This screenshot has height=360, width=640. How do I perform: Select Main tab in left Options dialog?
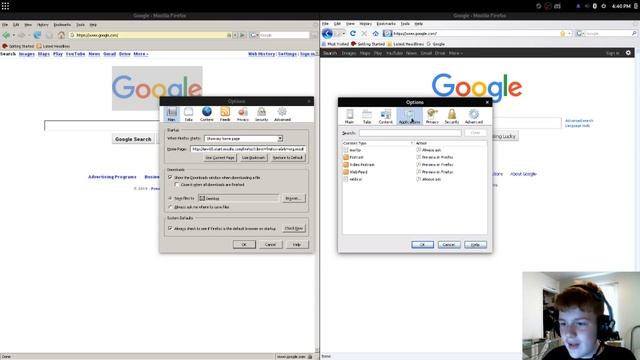(x=172, y=114)
